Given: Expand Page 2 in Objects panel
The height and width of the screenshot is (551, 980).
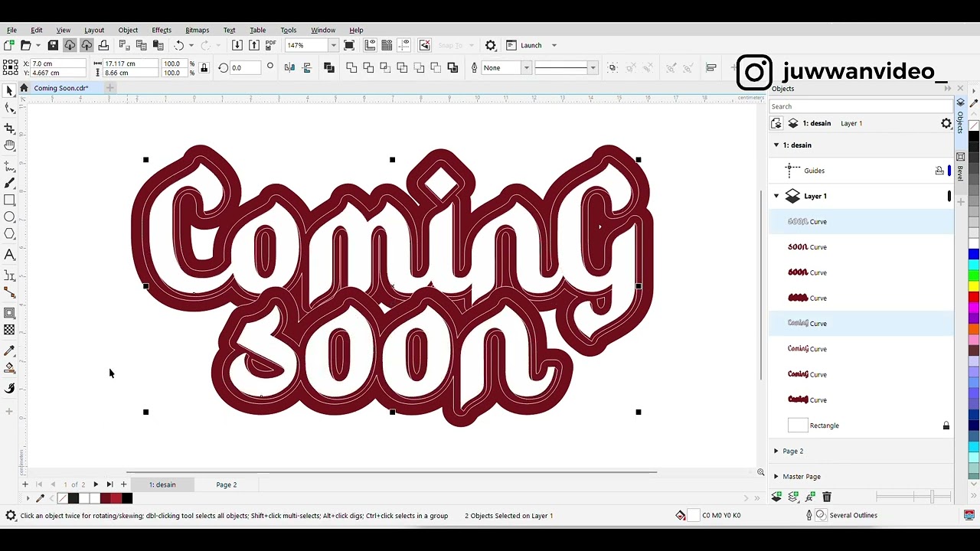Looking at the screenshot, I should point(776,452).
